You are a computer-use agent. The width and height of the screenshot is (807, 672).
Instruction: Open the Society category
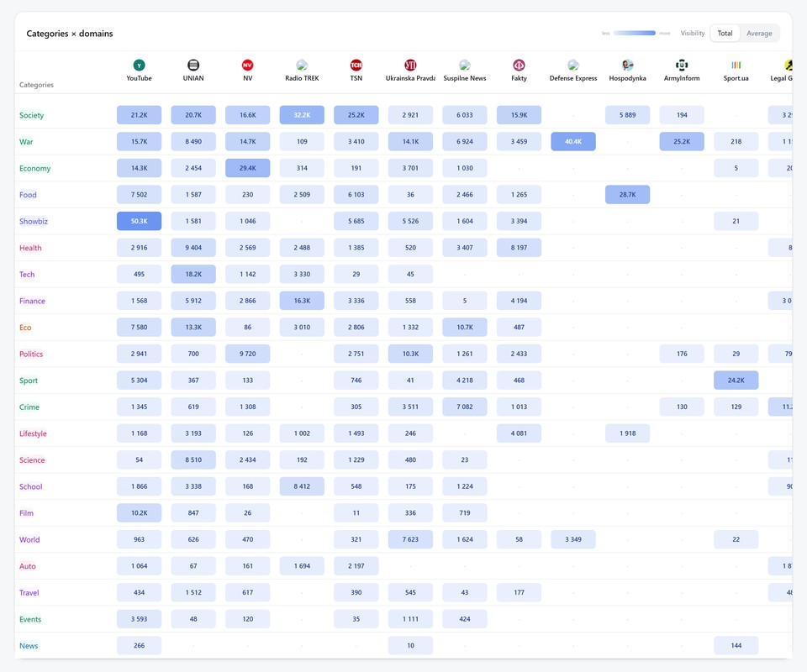pyautogui.click(x=31, y=115)
